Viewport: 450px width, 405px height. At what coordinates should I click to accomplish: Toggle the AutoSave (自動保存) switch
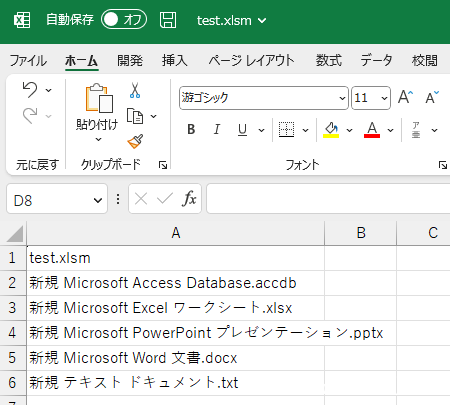click(x=124, y=19)
